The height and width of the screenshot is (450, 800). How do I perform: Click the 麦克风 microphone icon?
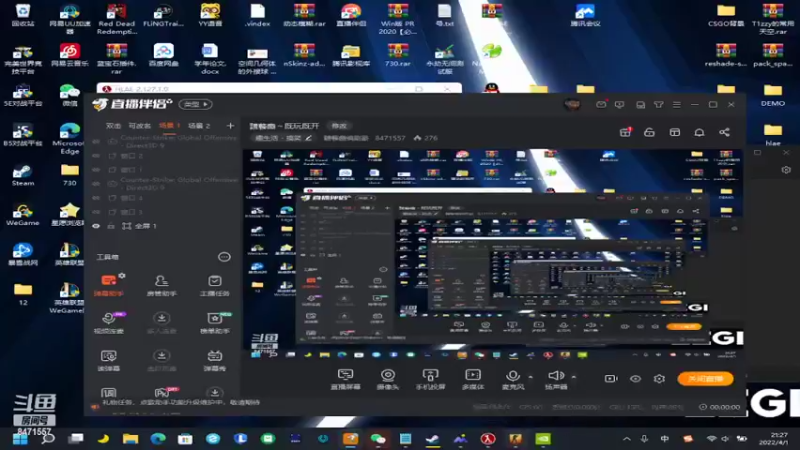pos(513,376)
